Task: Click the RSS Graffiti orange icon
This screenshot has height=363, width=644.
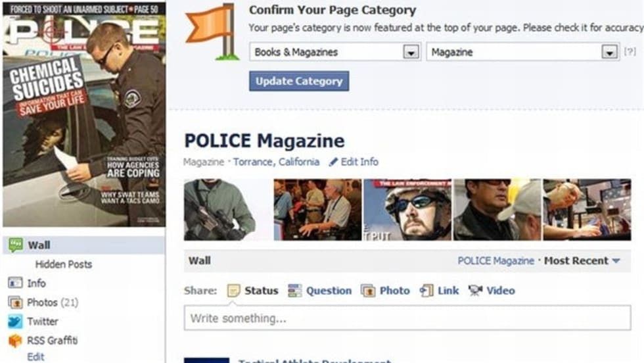Action: click(x=15, y=341)
